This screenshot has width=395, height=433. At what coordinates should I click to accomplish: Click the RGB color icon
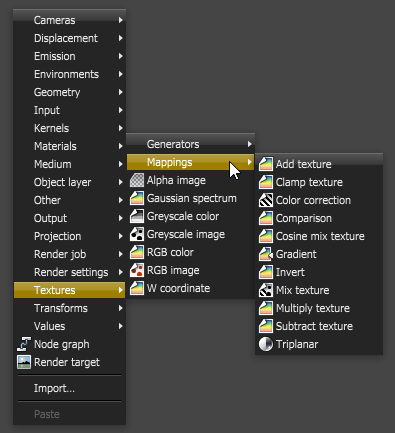(137, 252)
